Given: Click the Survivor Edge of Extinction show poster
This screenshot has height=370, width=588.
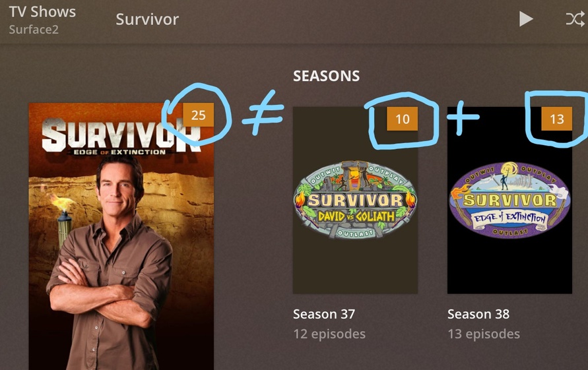Looking at the screenshot, I should tap(121, 236).
